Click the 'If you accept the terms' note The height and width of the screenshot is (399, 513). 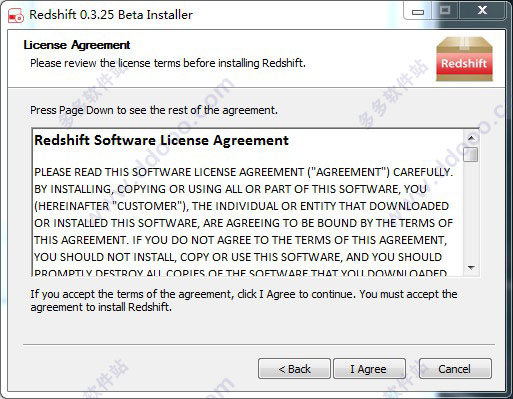(244, 300)
